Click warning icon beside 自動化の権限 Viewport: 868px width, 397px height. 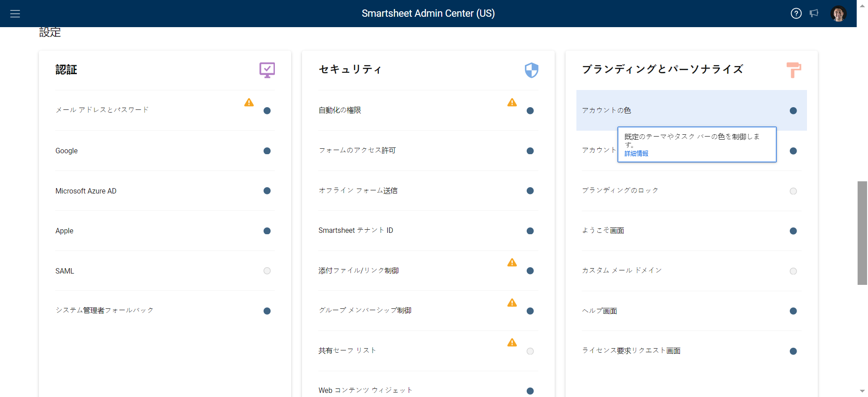click(512, 102)
